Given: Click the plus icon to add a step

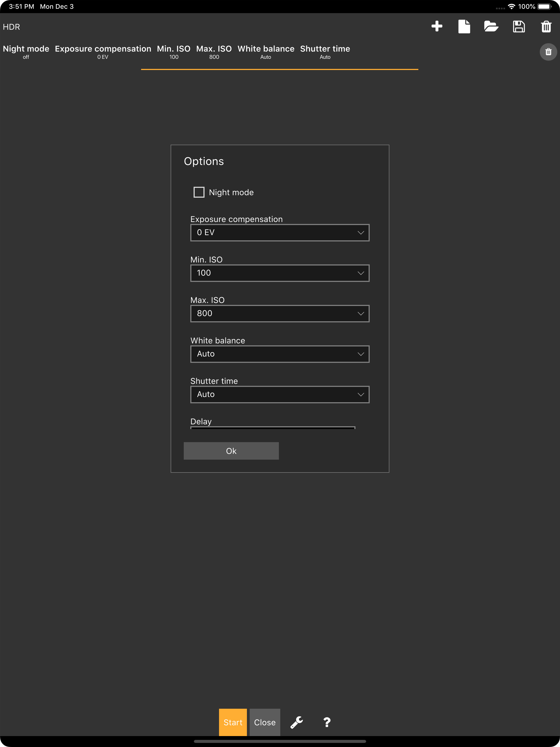Looking at the screenshot, I should pyautogui.click(x=437, y=26).
